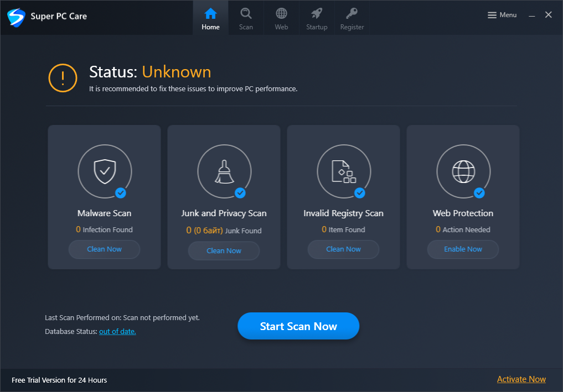Click the orange status warning icon
563x392 pixels.
tap(63, 78)
